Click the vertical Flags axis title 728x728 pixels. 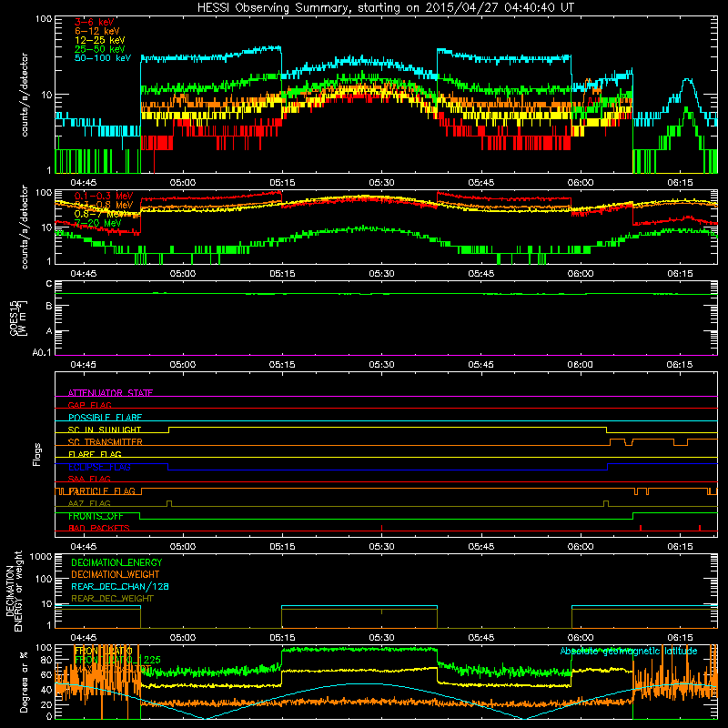(37, 454)
